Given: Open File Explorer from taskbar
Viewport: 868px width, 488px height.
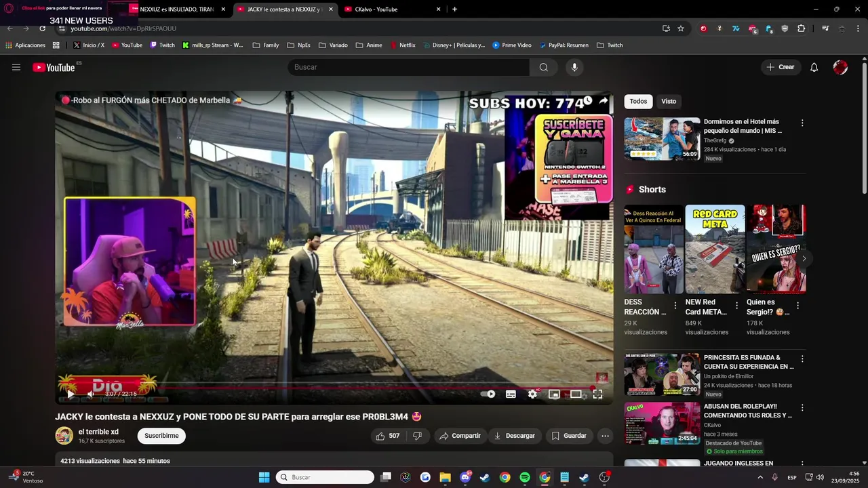Looking at the screenshot, I should coord(445,477).
